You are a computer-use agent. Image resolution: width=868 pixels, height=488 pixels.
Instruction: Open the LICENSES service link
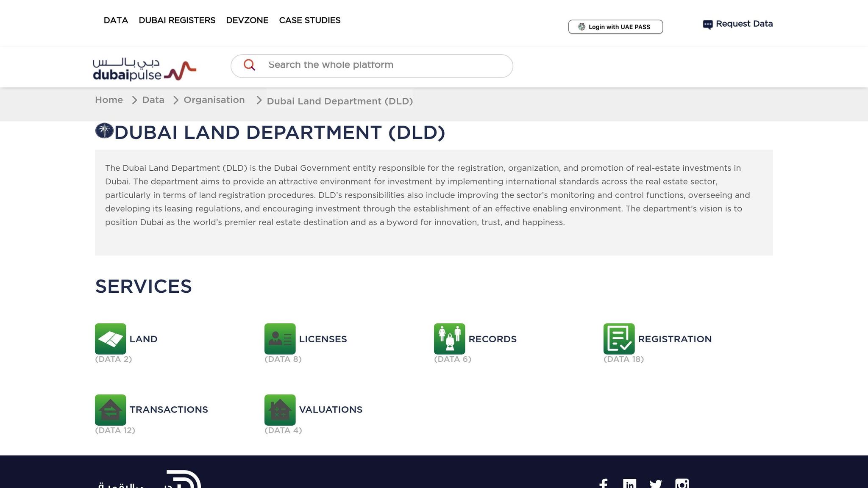pos(323,339)
